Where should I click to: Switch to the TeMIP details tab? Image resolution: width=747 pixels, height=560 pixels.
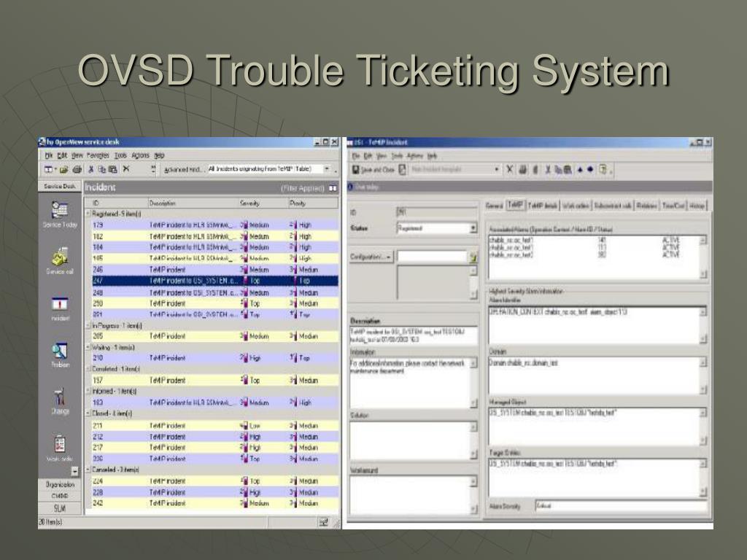tap(543, 206)
